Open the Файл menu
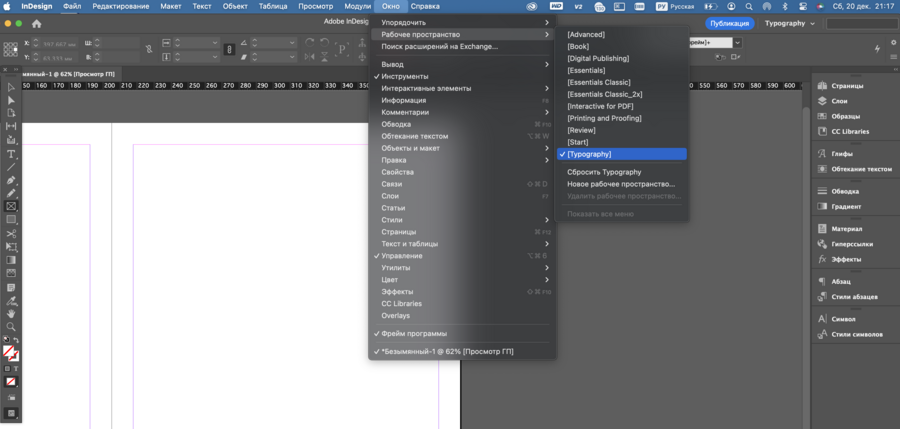900x429 pixels. (72, 6)
